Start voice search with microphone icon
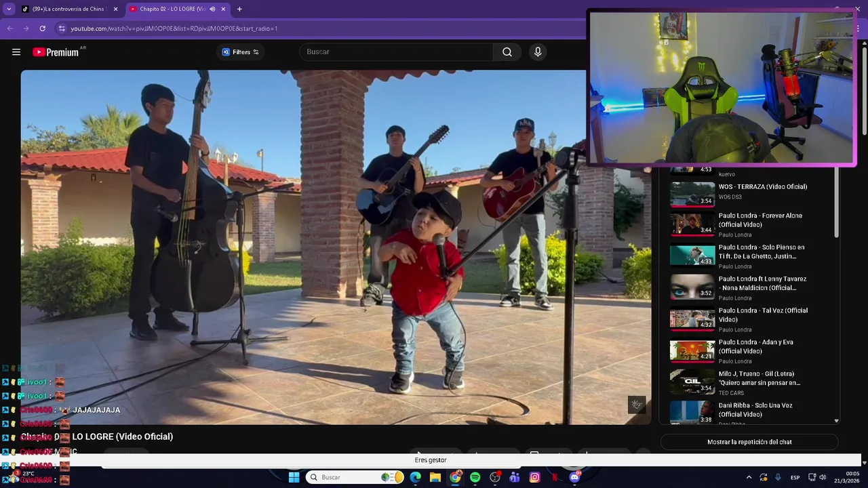 pyautogui.click(x=538, y=52)
